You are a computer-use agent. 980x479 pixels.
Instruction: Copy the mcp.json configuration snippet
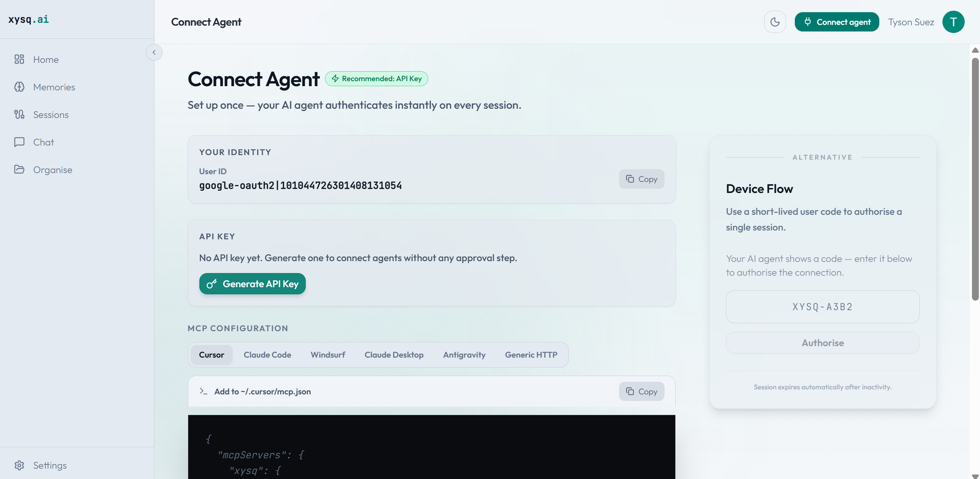(641, 391)
